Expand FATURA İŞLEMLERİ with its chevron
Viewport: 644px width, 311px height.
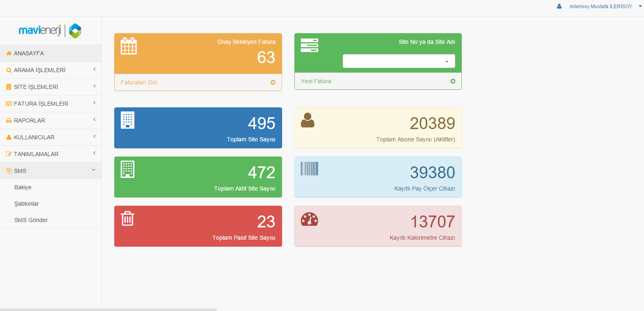95,103
